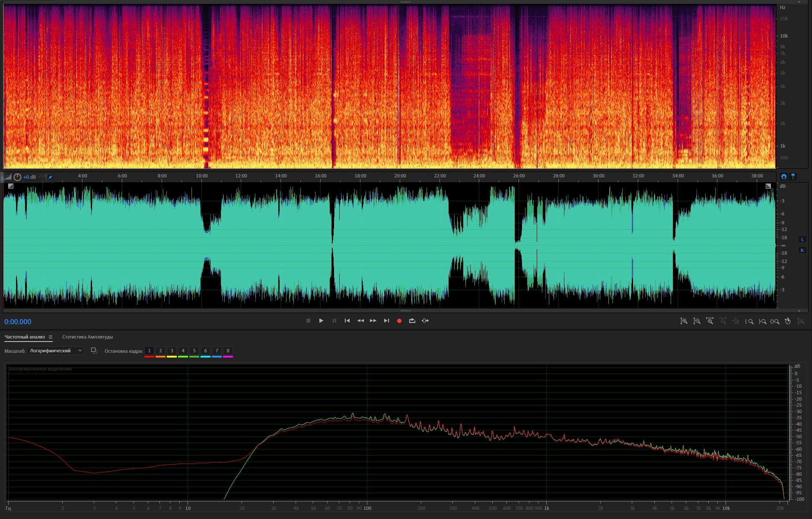Select the Частотный анализ tab
Viewport: 812px width, 519px height.
(x=25, y=337)
